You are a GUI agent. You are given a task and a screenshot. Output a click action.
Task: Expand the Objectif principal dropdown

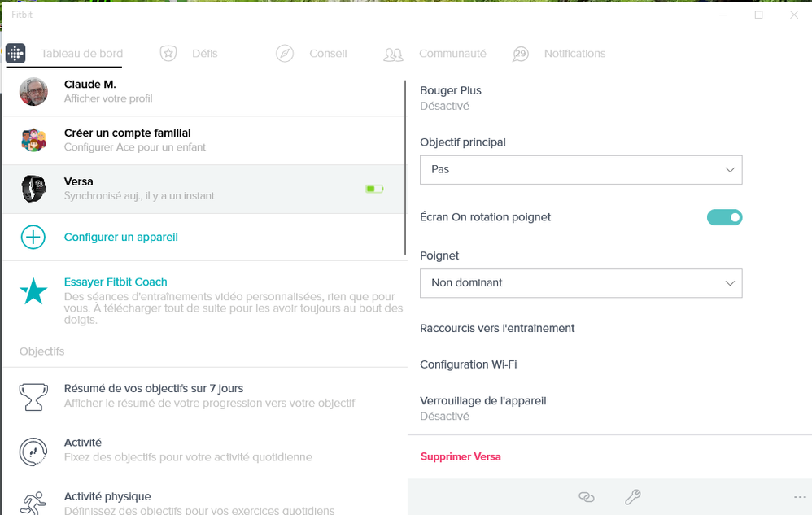point(581,170)
